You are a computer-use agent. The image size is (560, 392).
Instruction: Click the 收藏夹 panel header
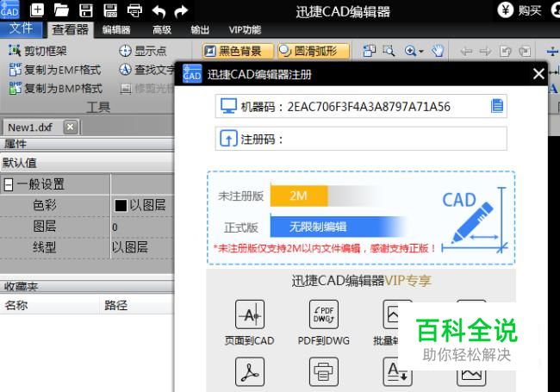click(87, 287)
